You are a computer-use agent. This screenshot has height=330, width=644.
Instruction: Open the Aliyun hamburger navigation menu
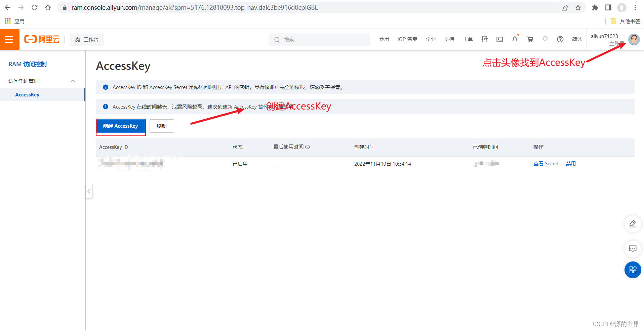click(x=9, y=39)
